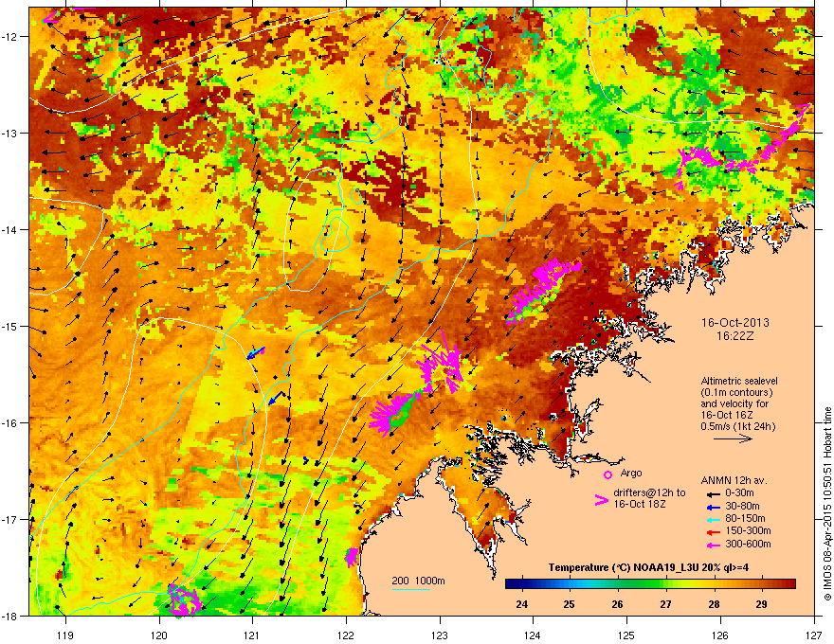
Task: Click the '29' color bar tick label
Action: [x=762, y=604]
